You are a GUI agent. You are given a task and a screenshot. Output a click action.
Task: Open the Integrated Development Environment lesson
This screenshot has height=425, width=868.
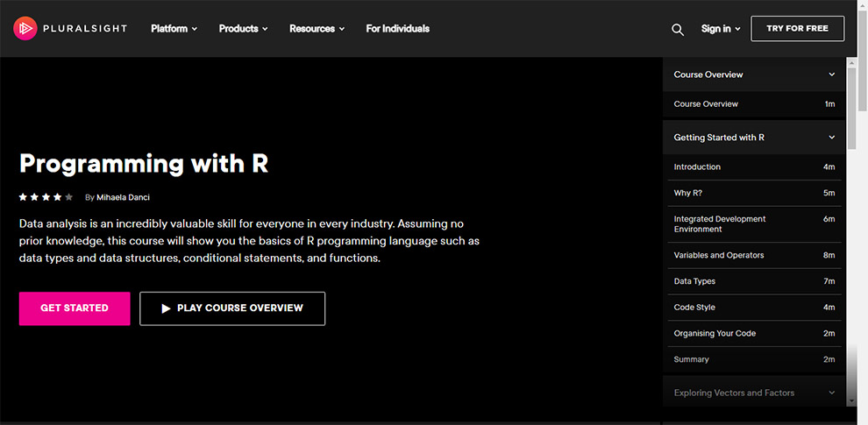click(x=754, y=224)
